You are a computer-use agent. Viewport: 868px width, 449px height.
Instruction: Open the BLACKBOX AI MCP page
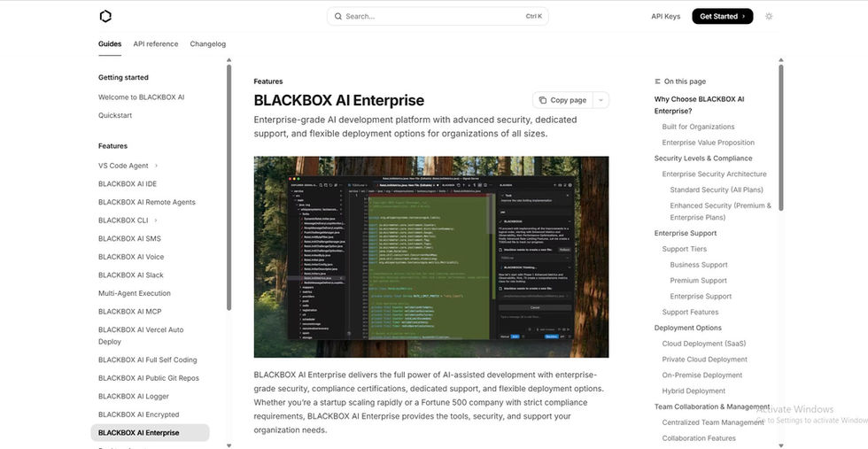point(129,312)
